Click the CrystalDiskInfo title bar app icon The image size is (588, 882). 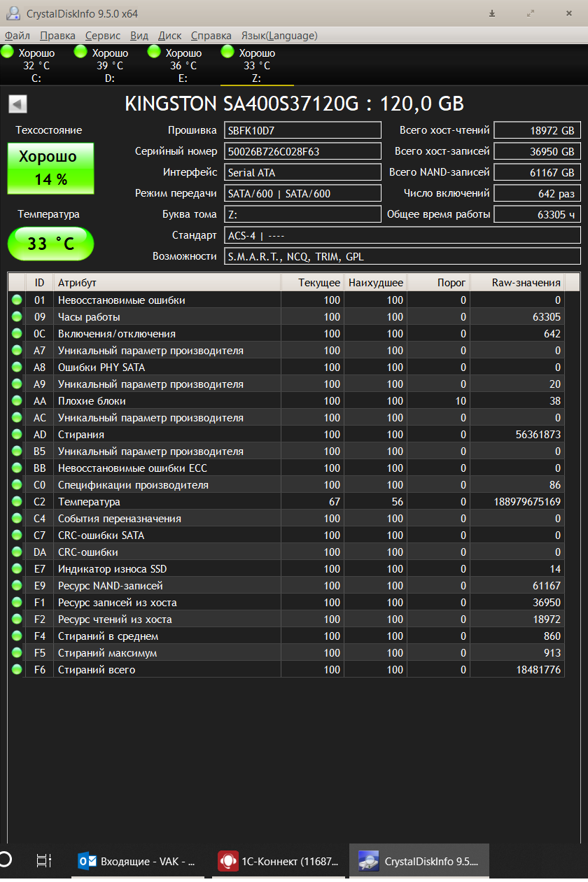[x=12, y=13]
